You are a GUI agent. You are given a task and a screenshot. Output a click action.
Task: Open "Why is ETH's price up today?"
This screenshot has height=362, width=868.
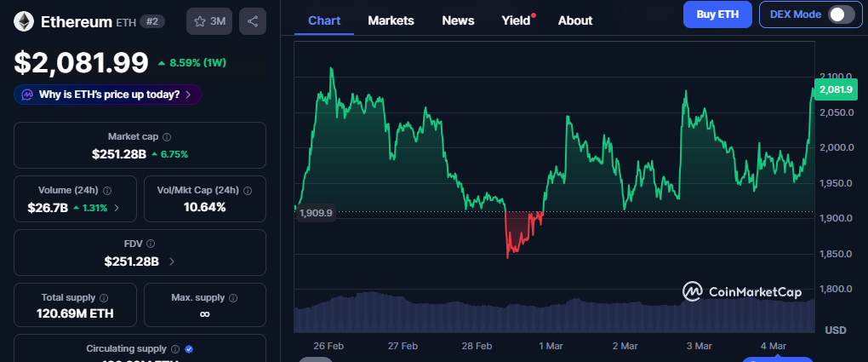[x=108, y=95]
